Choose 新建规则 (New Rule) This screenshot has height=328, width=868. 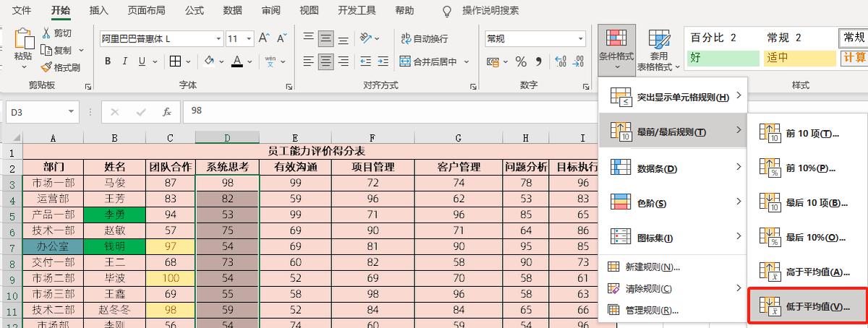pos(673,267)
